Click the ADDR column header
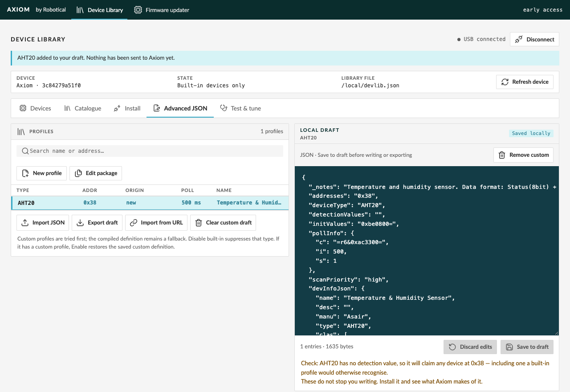The height and width of the screenshot is (392, 570). tap(90, 190)
